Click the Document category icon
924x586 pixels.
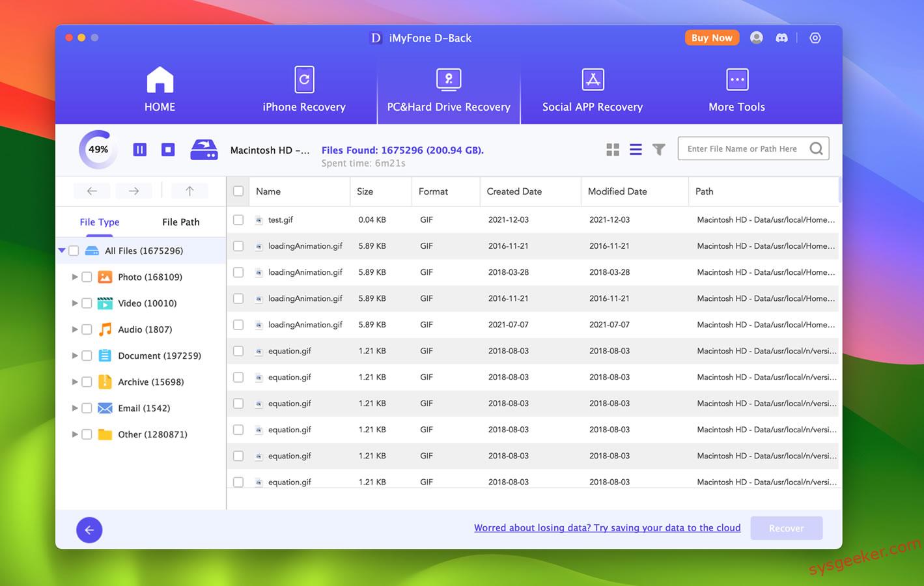(x=105, y=356)
